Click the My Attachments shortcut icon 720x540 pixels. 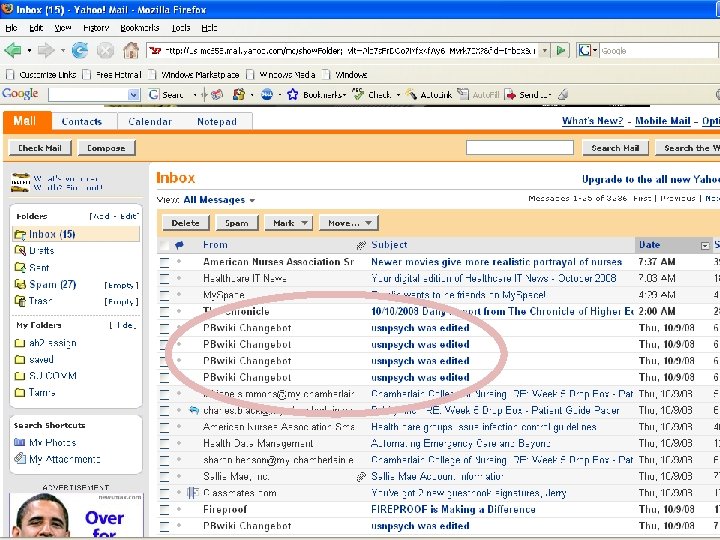click(19, 458)
